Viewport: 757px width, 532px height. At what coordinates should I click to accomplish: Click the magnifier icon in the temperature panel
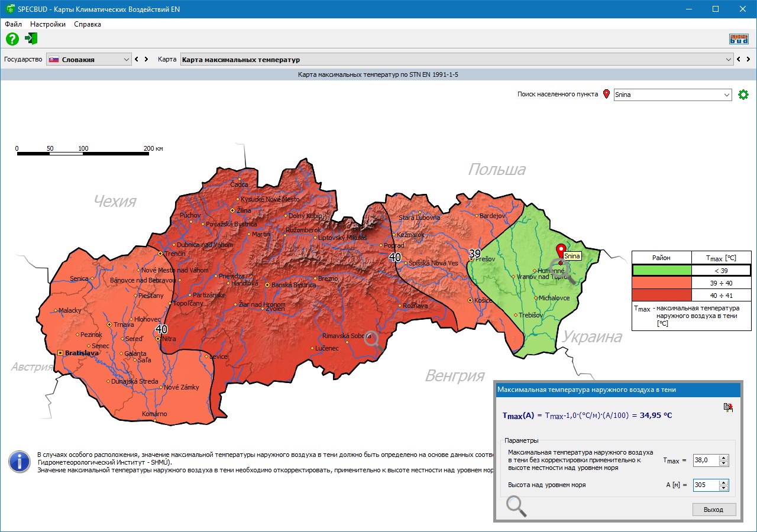(516, 506)
